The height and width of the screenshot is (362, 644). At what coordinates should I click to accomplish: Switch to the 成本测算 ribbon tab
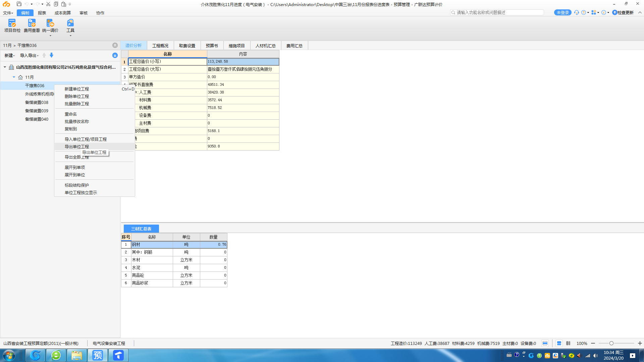click(63, 13)
